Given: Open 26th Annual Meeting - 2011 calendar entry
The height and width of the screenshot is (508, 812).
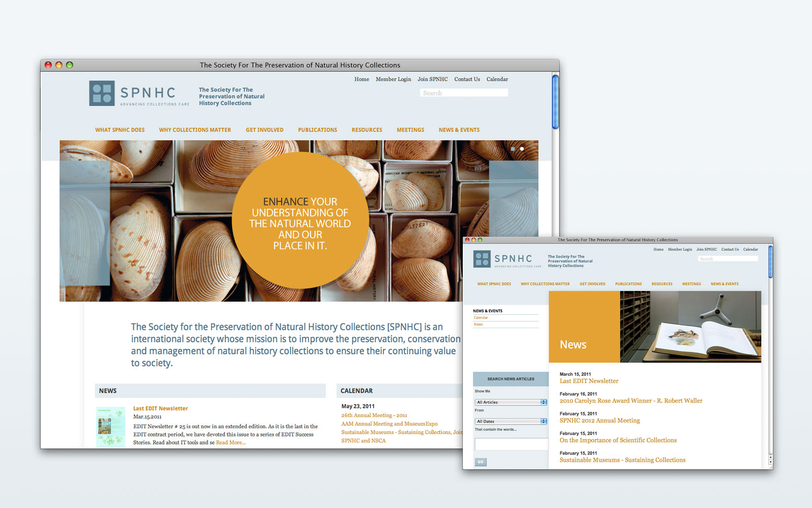Looking at the screenshot, I should [x=374, y=415].
